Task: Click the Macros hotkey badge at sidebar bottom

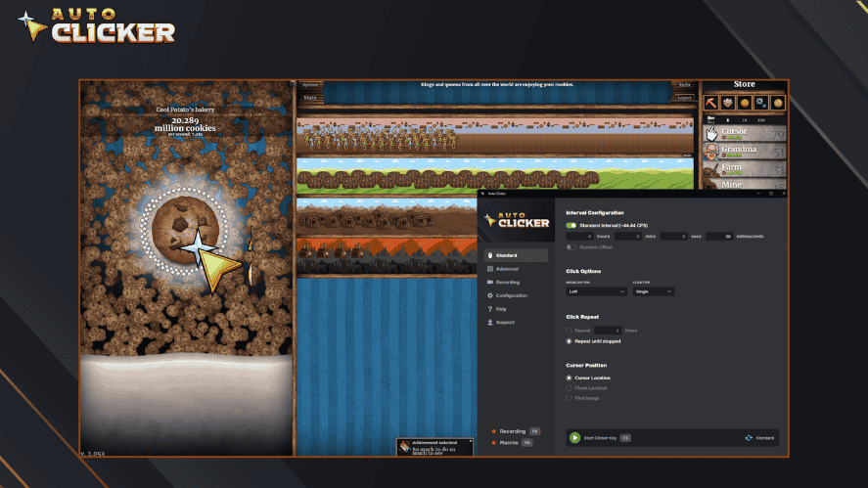Action: (x=527, y=443)
